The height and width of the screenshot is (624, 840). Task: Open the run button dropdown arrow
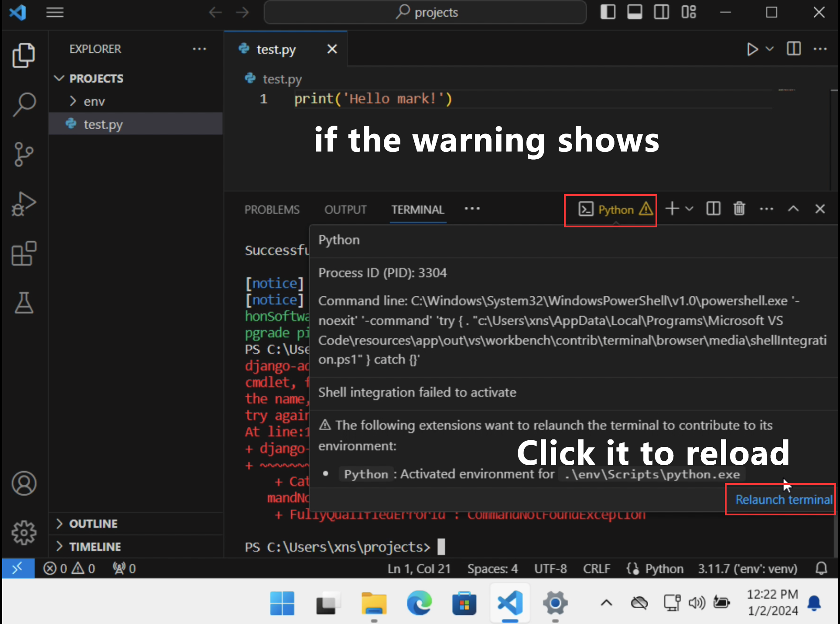pos(770,49)
